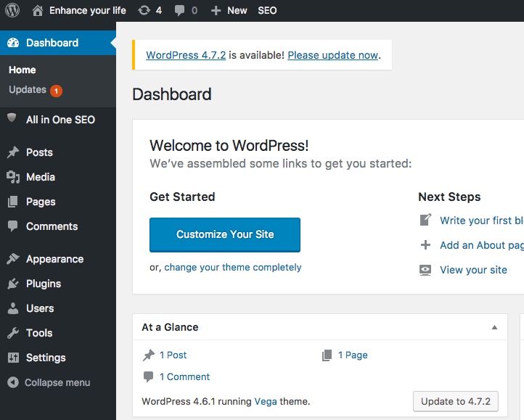
Task: Click the plus icon next to New
Action: [216, 11]
